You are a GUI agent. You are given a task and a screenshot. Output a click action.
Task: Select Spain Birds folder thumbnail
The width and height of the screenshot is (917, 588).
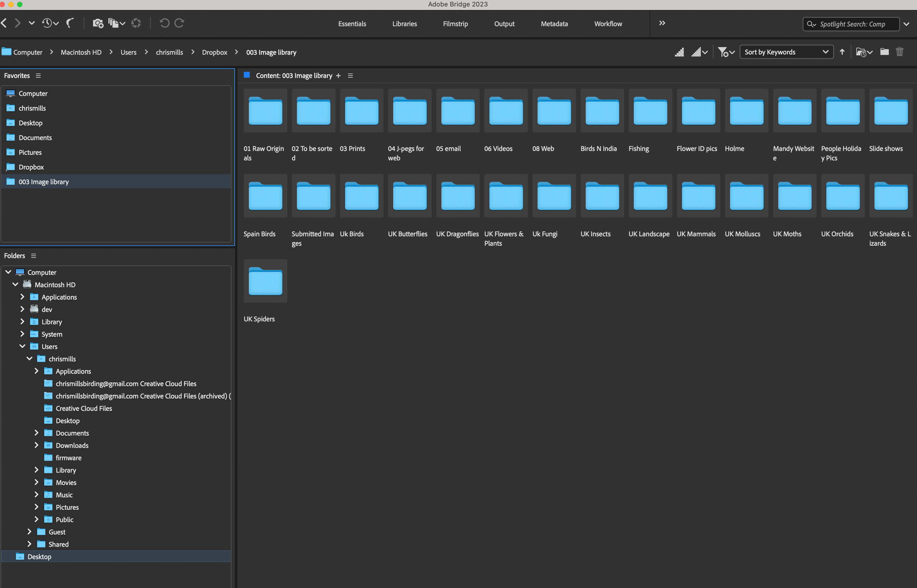tap(265, 196)
